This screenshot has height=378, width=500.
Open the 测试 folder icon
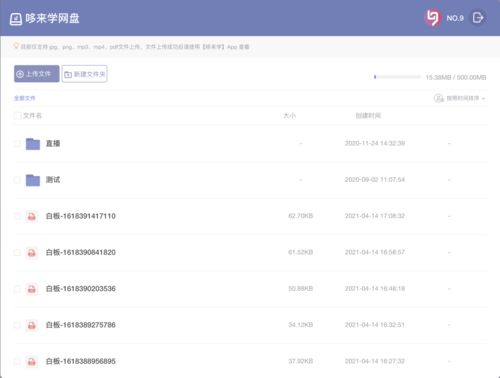pyautogui.click(x=33, y=180)
